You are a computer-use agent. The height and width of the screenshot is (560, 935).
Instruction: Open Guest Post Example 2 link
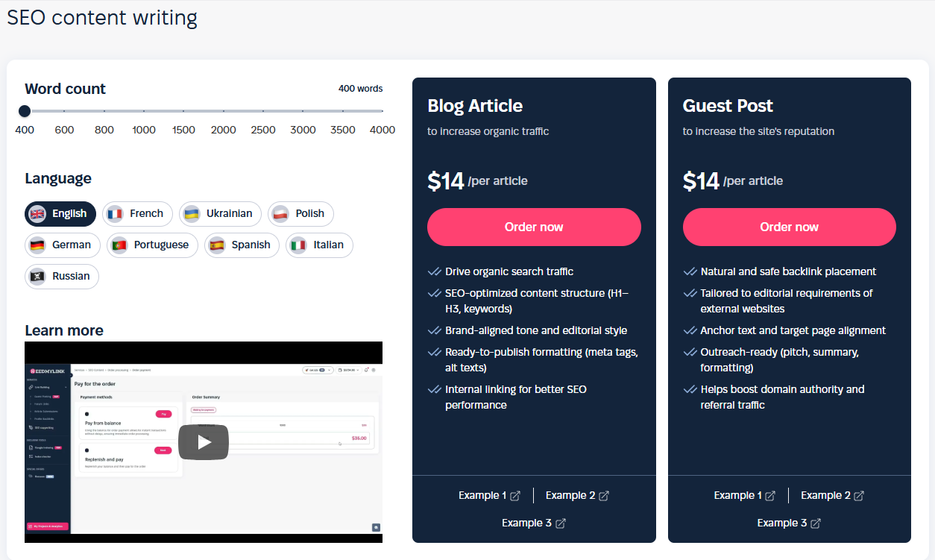[825, 496]
